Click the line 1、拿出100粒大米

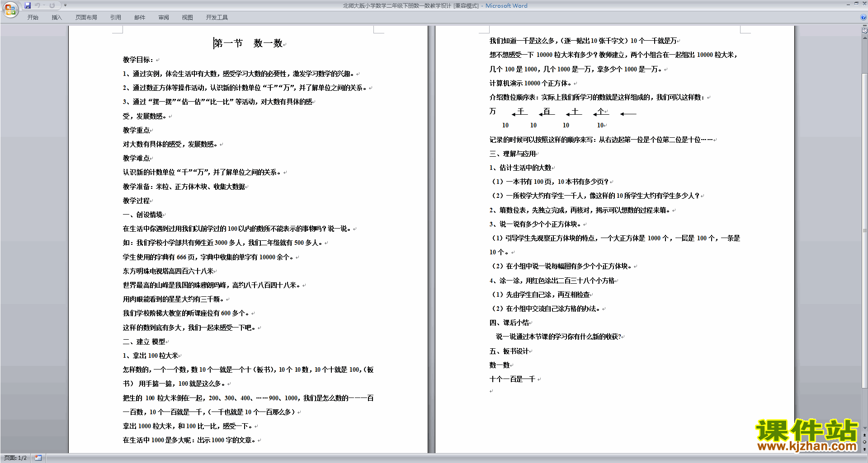[x=151, y=355]
